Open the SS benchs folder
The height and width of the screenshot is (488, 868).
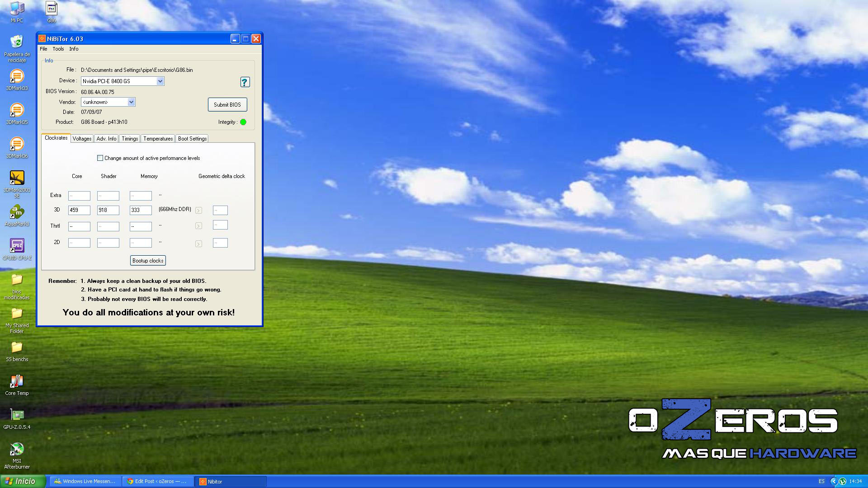tap(17, 351)
